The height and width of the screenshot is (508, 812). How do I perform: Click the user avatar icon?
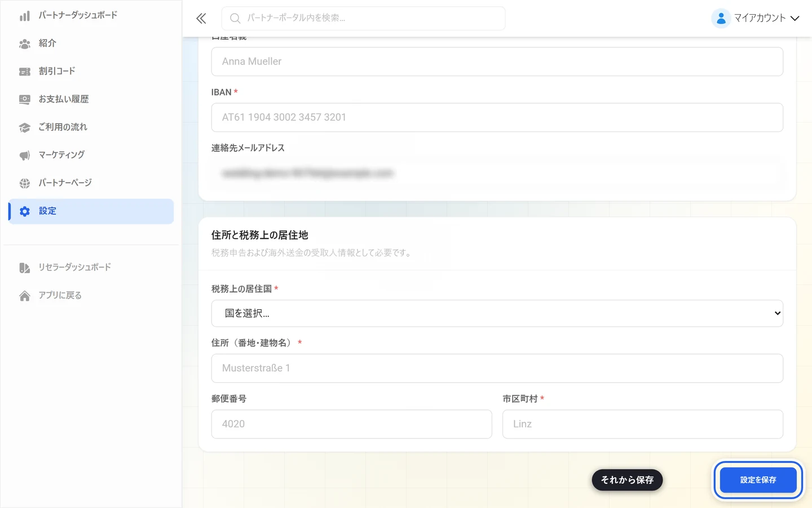pyautogui.click(x=721, y=19)
